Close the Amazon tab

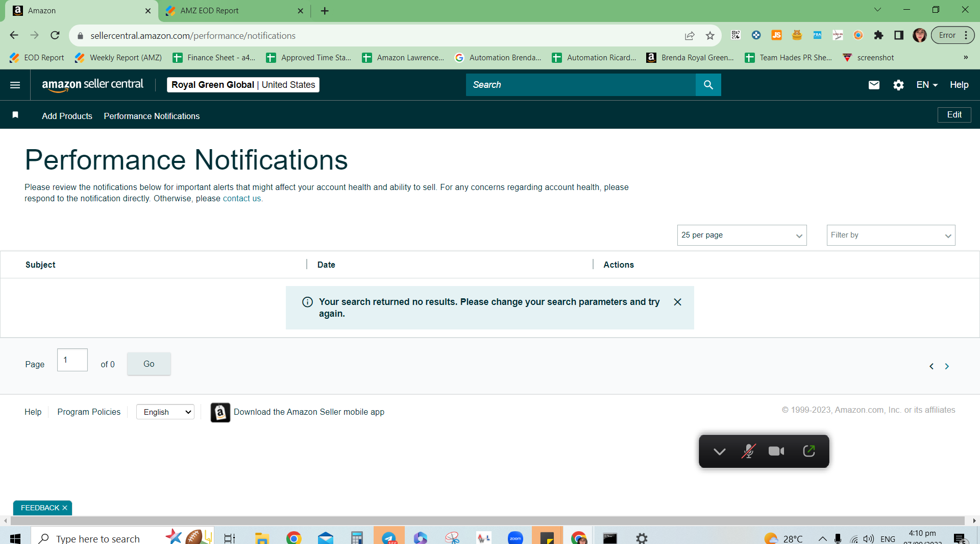click(x=148, y=11)
